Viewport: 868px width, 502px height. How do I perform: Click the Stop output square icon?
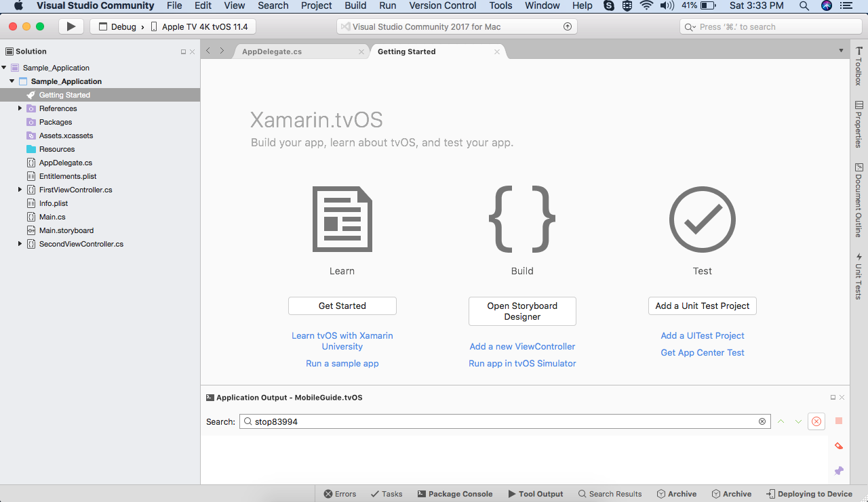click(839, 421)
